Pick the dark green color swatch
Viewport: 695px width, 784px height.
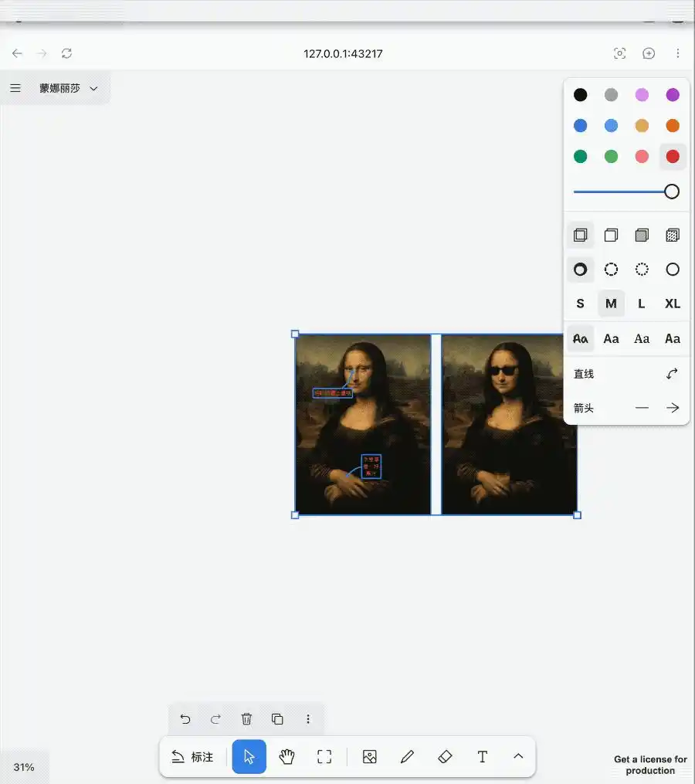point(580,157)
